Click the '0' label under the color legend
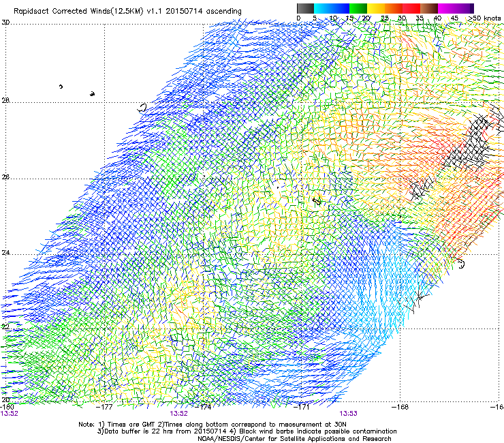This screenshot has height=443, width=504. click(298, 18)
